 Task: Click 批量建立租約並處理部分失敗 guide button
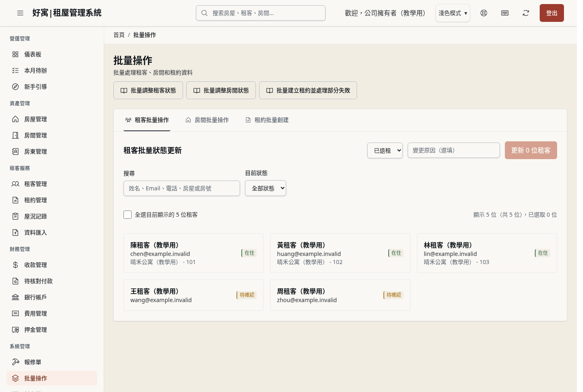(308, 90)
